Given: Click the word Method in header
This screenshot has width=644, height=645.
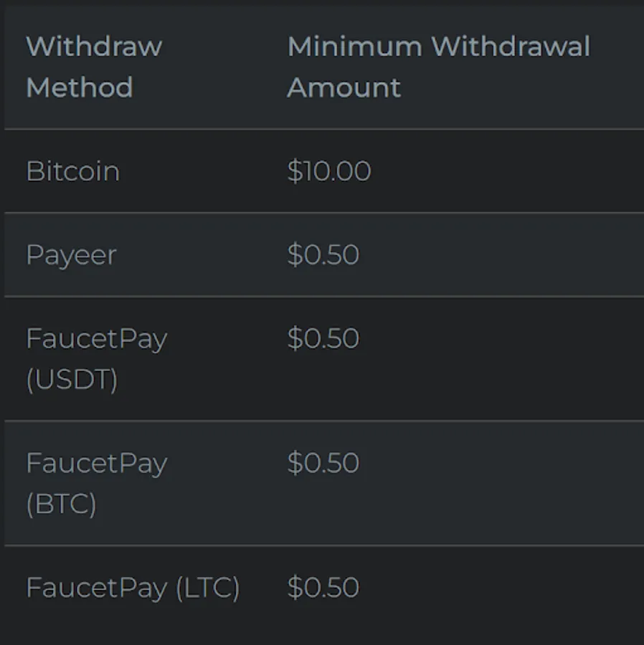Looking at the screenshot, I should 79,87.
